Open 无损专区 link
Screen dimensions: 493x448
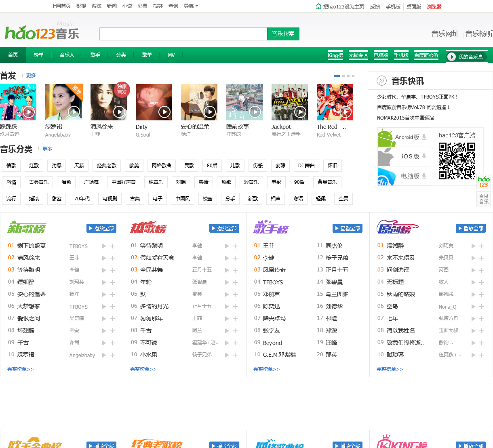358,55
